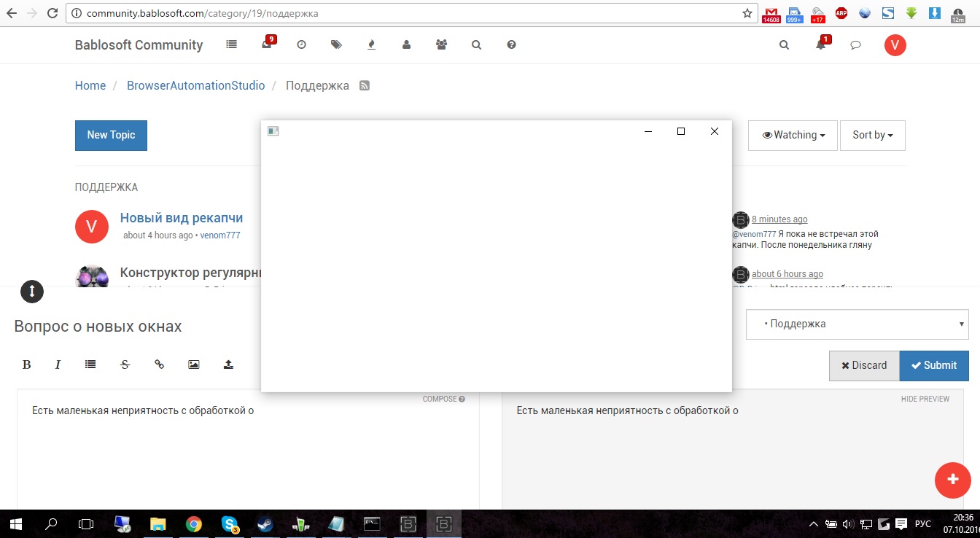The height and width of the screenshot is (538, 980).
Task: Apply bold formatting in composer
Action: [x=26, y=364]
